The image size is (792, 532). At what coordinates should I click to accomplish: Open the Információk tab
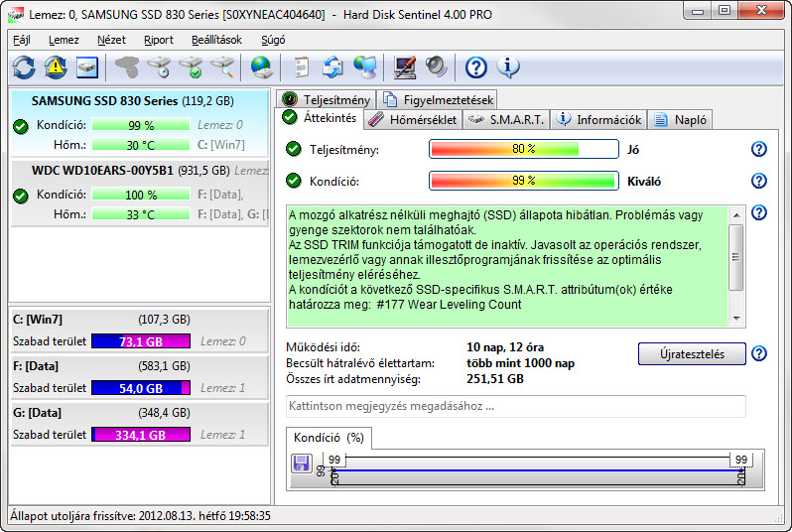pos(598,120)
